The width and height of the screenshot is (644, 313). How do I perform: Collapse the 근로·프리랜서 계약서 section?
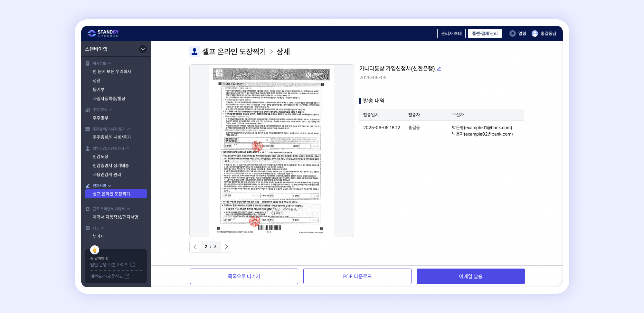[128, 209]
